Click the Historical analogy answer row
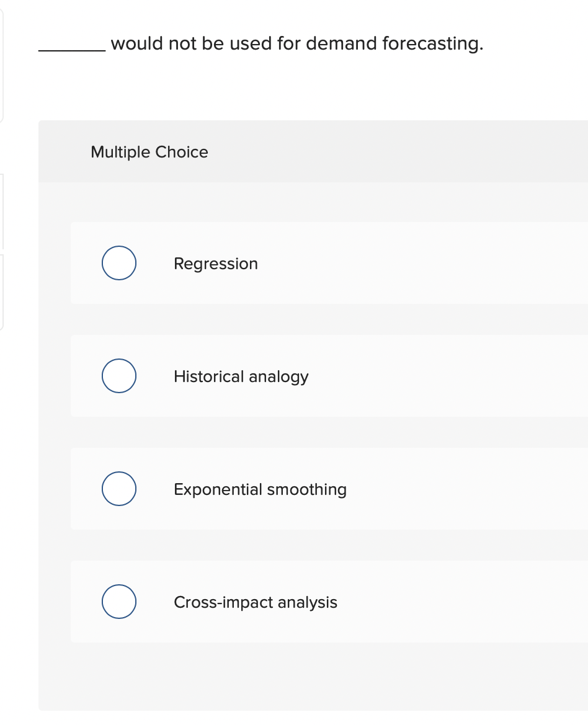 point(310,376)
